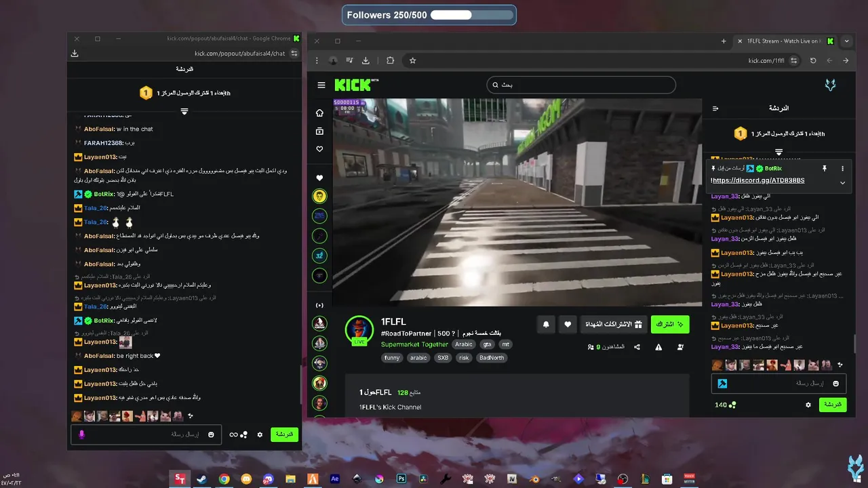Open popout chat settings gear
Image resolution: width=868 pixels, height=488 pixels.
tap(260, 434)
